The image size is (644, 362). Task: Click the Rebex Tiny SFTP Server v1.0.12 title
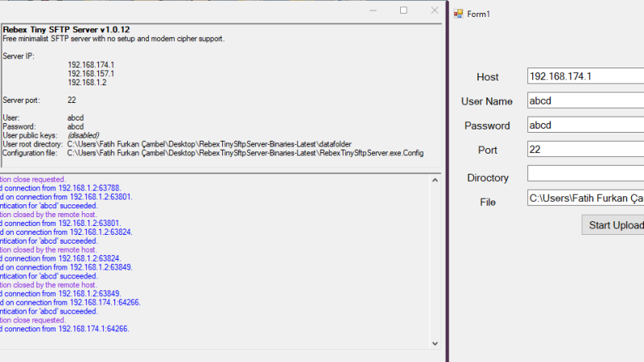point(66,30)
